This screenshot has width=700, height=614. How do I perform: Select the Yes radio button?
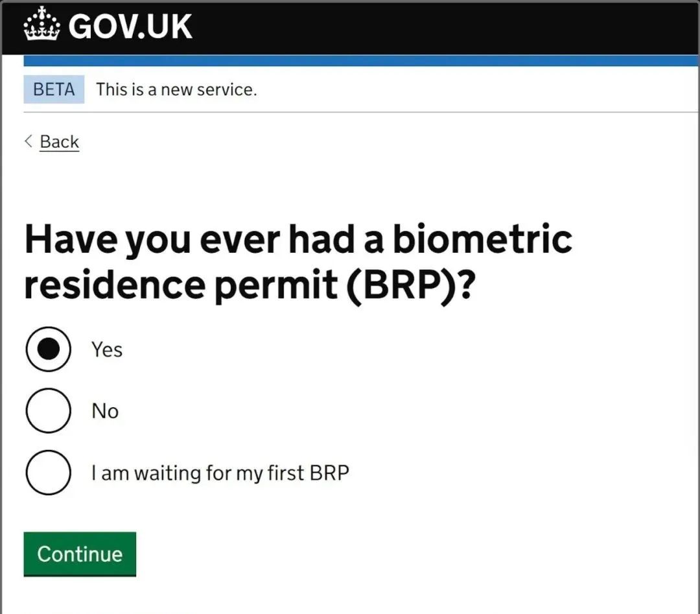(48, 349)
